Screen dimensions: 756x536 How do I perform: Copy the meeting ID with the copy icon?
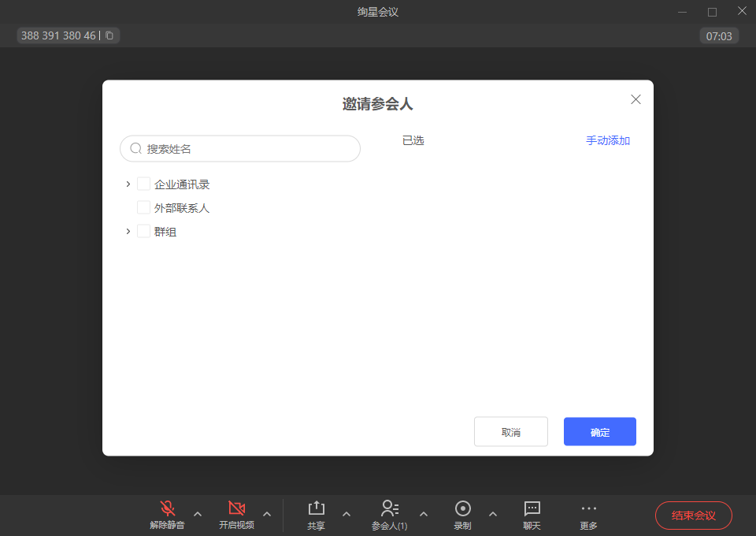(x=109, y=35)
